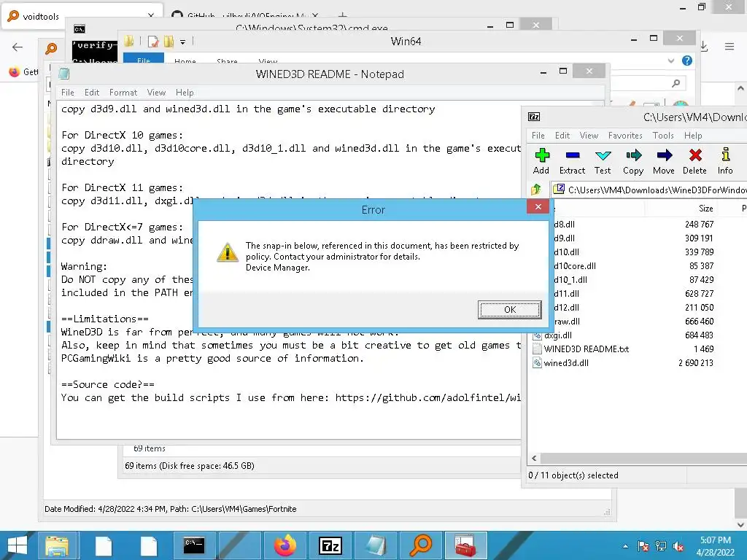The image size is (747, 560).
Task: Click the Info button in 7-Zip
Action: [x=725, y=161]
